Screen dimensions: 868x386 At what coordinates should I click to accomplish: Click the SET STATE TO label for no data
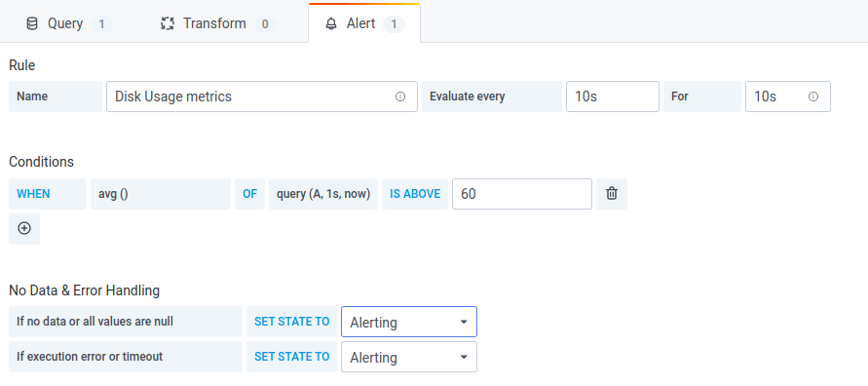(x=291, y=322)
